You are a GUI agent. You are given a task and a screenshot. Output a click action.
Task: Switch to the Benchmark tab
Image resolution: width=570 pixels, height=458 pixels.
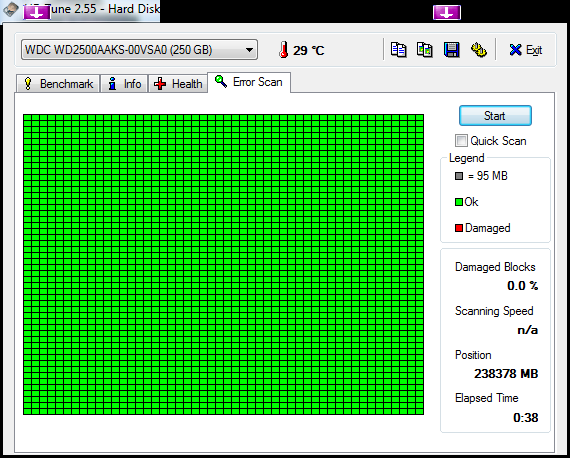pos(58,84)
